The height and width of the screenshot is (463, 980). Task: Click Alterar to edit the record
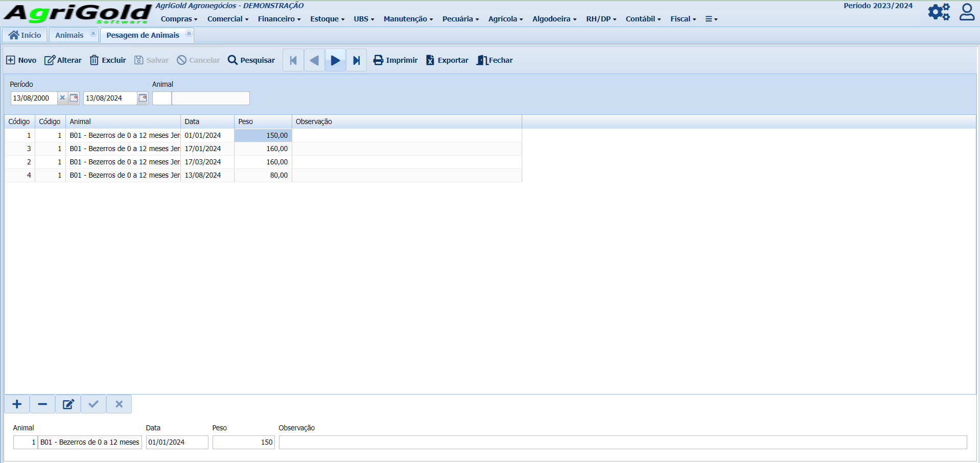pos(63,60)
